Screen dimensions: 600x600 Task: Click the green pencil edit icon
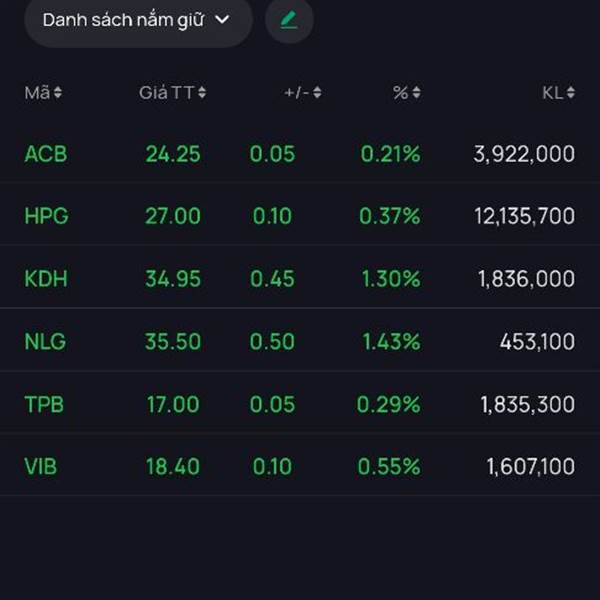point(289,20)
